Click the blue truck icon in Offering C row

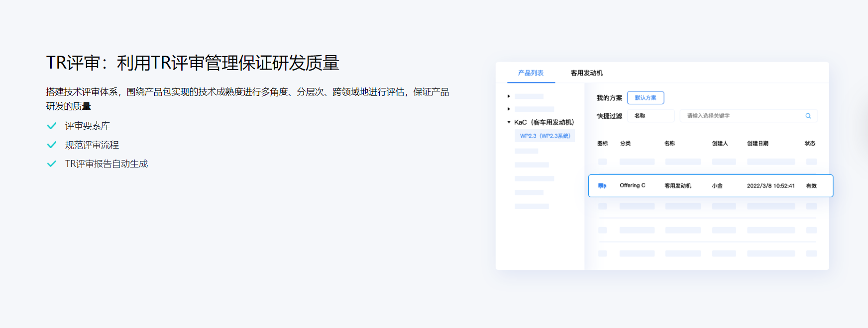click(x=602, y=186)
